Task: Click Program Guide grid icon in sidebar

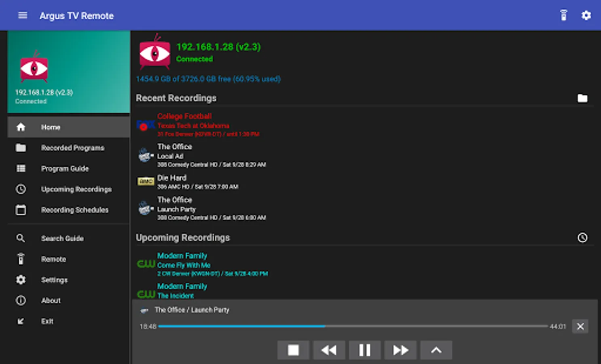Action: click(x=21, y=168)
